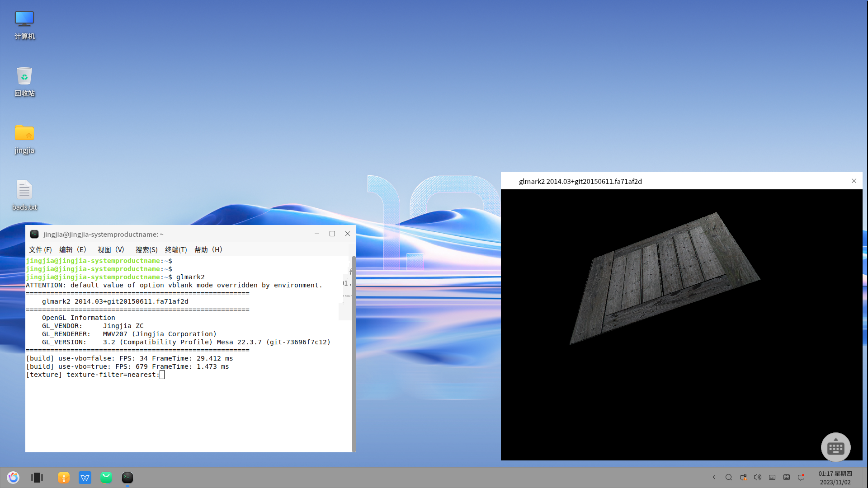
Task: Click the ATTENTION vblank_mode warning line
Action: tap(174, 285)
